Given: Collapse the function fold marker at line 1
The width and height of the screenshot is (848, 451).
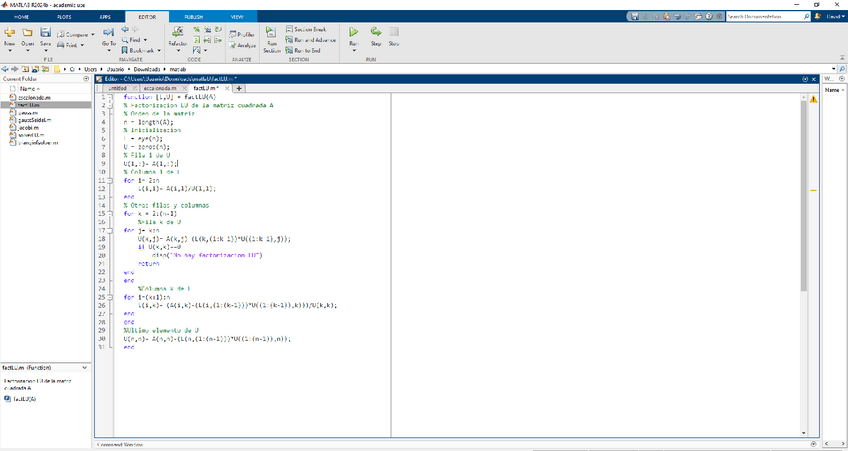Looking at the screenshot, I should tap(108, 97).
